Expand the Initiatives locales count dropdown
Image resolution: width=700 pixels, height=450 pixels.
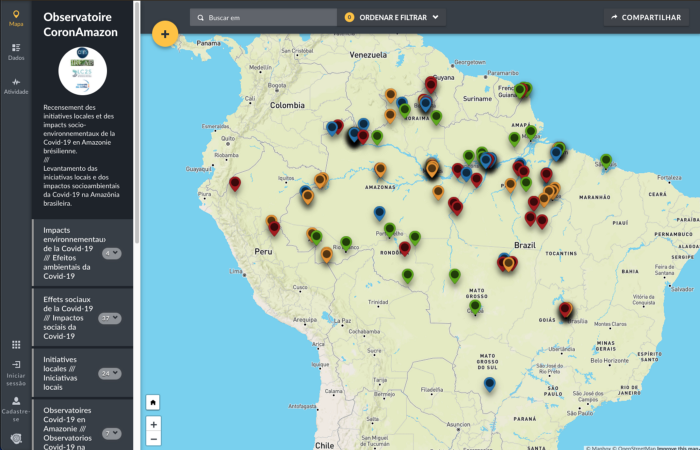pos(110,373)
